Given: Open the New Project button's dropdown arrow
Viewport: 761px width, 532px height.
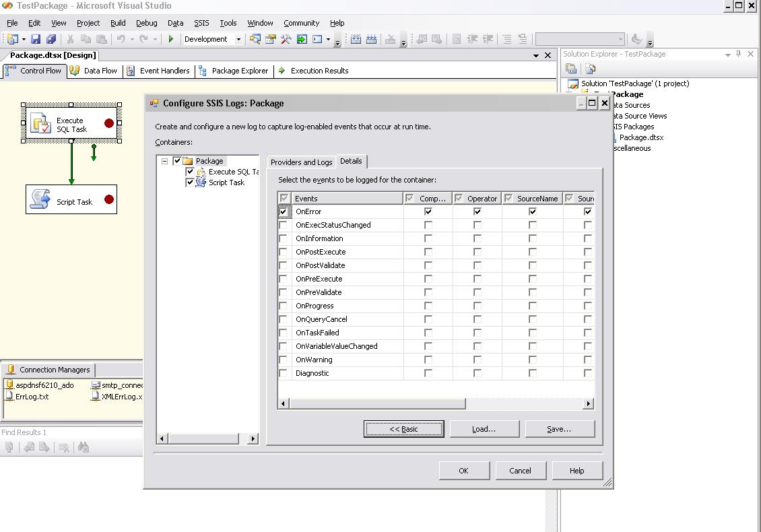Looking at the screenshot, I should pos(23,40).
